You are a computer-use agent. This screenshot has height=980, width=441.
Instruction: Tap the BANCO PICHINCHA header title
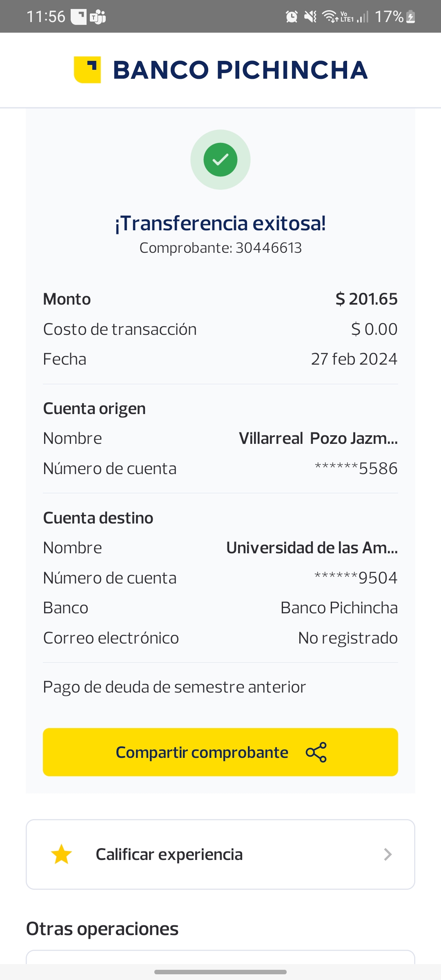click(x=240, y=70)
